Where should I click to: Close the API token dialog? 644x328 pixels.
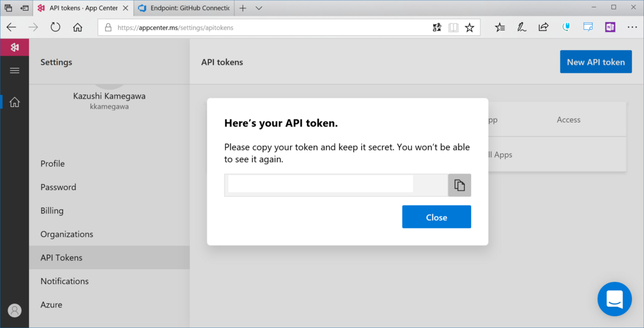436,217
